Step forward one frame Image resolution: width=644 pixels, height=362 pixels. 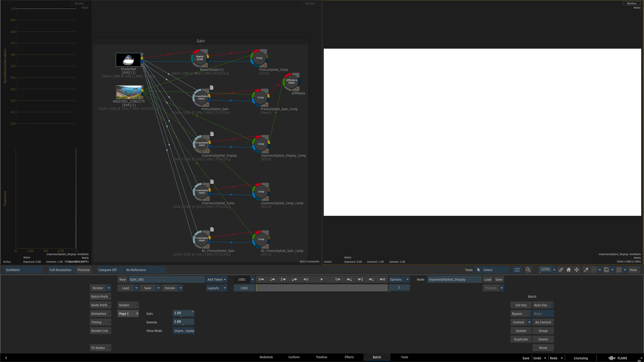338,279
